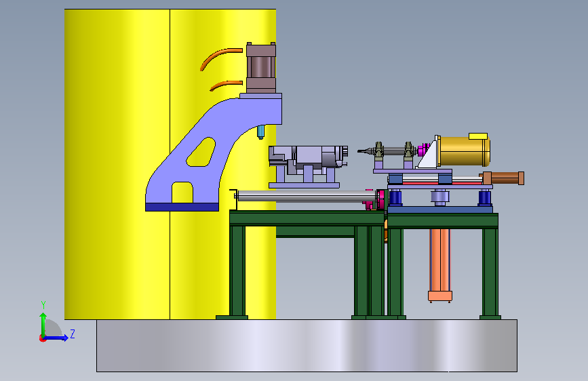Click the green Y axis arrow
The width and height of the screenshot is (588, 381).
(43, 324)
